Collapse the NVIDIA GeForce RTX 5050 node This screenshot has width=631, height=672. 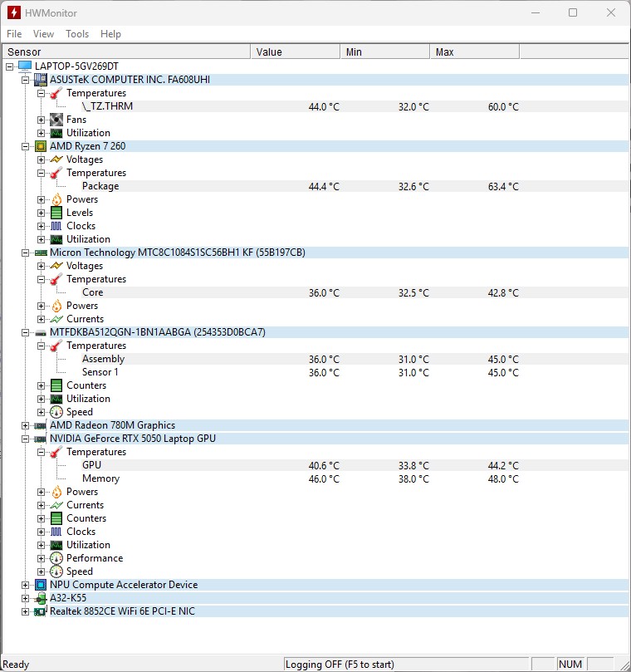(25, 439)
